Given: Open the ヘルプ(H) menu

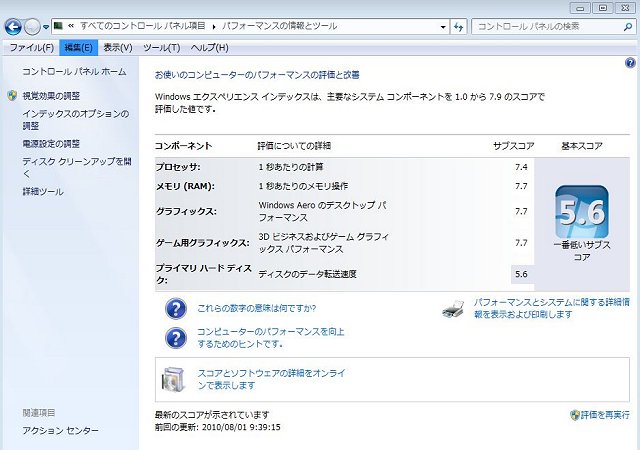Looking at the screenshot, I should (209, 48).
